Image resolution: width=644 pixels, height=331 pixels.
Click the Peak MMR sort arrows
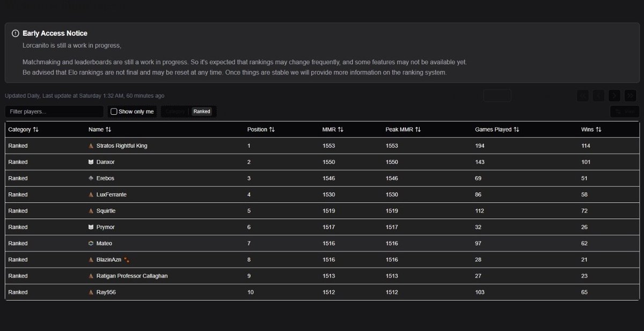(x=418, y=130)
